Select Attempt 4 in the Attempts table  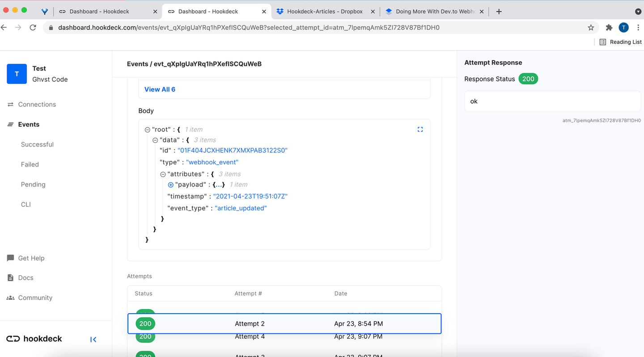click(250, 336)
